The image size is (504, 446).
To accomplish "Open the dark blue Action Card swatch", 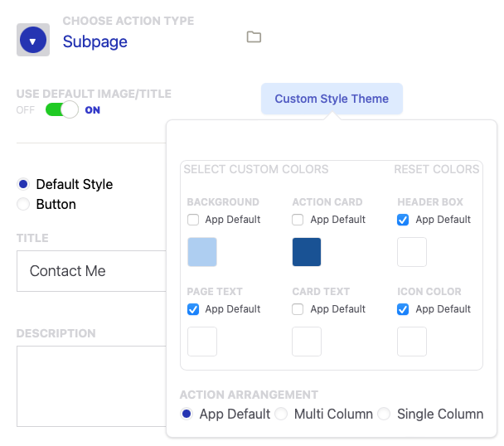I will tap(307, 252).
